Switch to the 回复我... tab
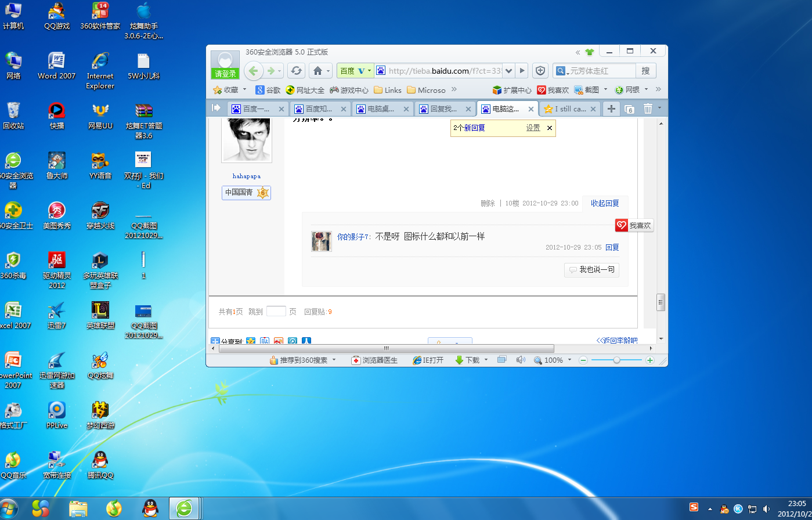Image resolution: width=812 pixels, height=520 pixels. 441,109
